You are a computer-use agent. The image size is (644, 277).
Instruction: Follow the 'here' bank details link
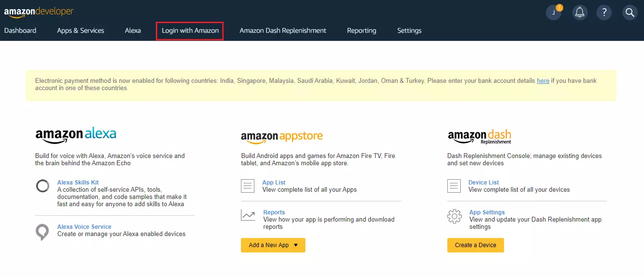coord(543,81)
